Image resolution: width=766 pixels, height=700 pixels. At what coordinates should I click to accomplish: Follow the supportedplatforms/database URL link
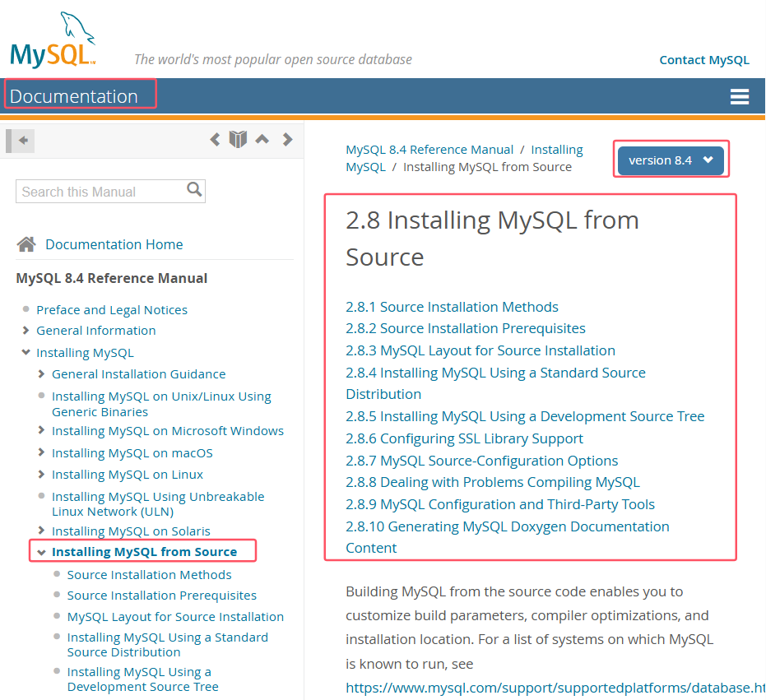555,688
